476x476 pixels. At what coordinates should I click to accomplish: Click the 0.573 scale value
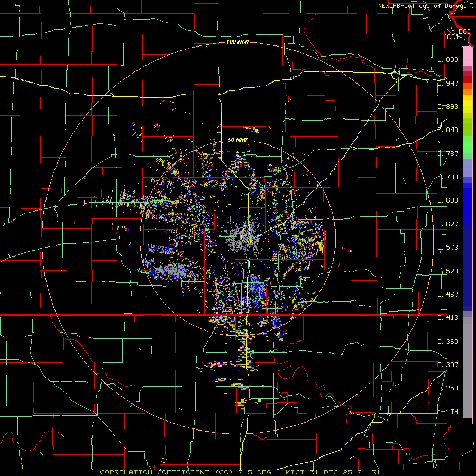tap(448, 248)
